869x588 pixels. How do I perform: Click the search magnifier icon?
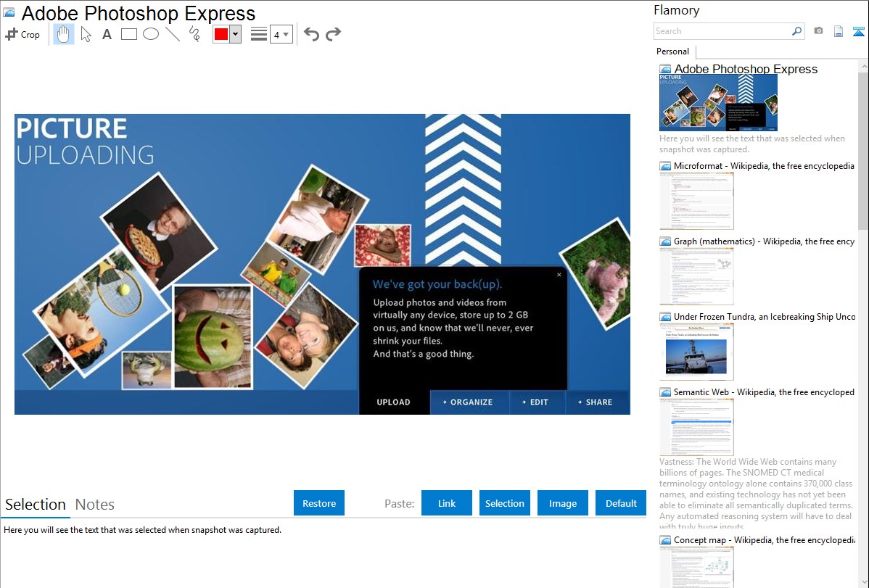coord(796,31)
